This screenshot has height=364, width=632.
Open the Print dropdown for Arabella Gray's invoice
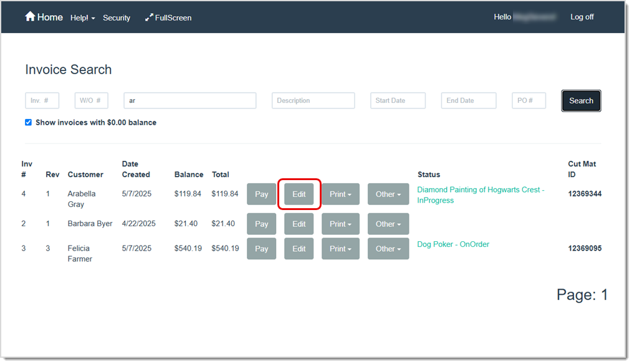(x=340, y=194)
